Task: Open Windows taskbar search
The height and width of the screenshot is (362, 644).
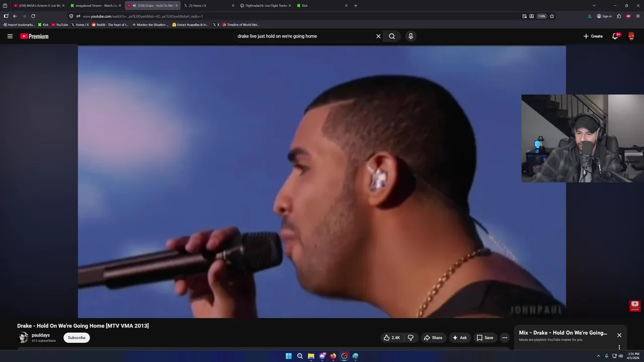Action: pos(300,356)
